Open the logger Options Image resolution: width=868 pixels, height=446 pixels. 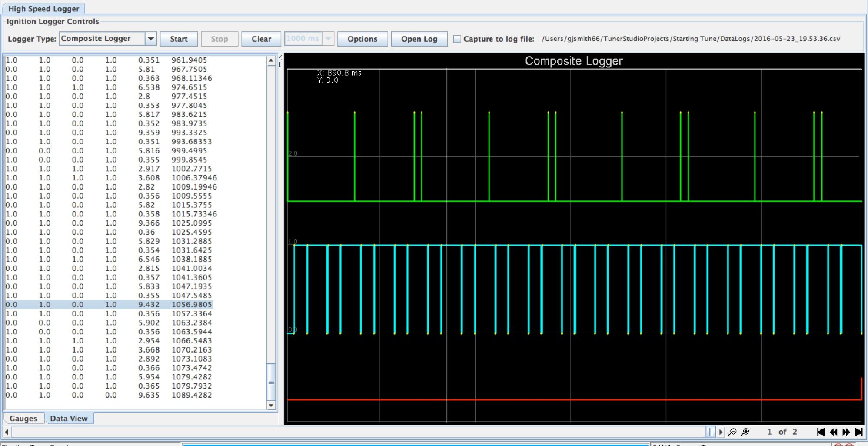[362, 39]
